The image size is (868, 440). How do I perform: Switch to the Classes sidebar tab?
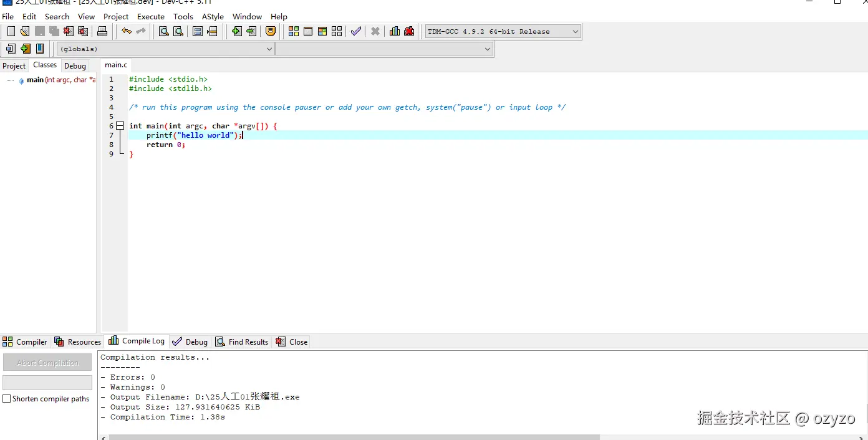(x=45, y=65)
